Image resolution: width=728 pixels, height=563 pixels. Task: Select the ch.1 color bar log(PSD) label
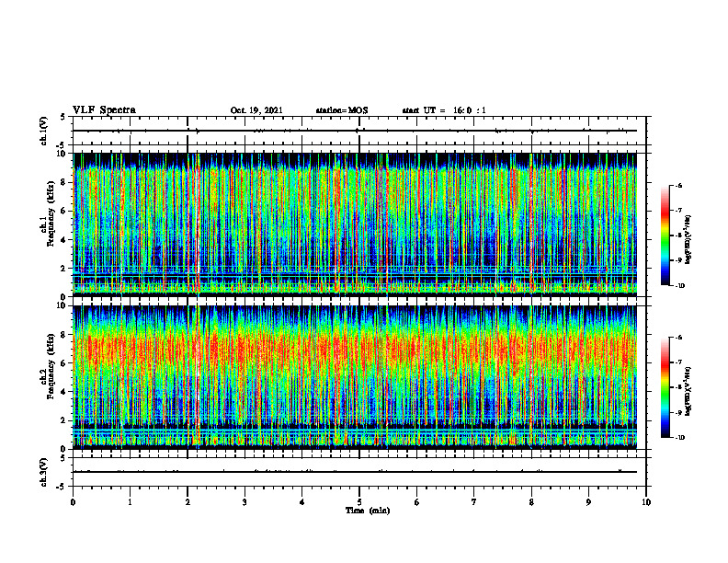(688, 240)
